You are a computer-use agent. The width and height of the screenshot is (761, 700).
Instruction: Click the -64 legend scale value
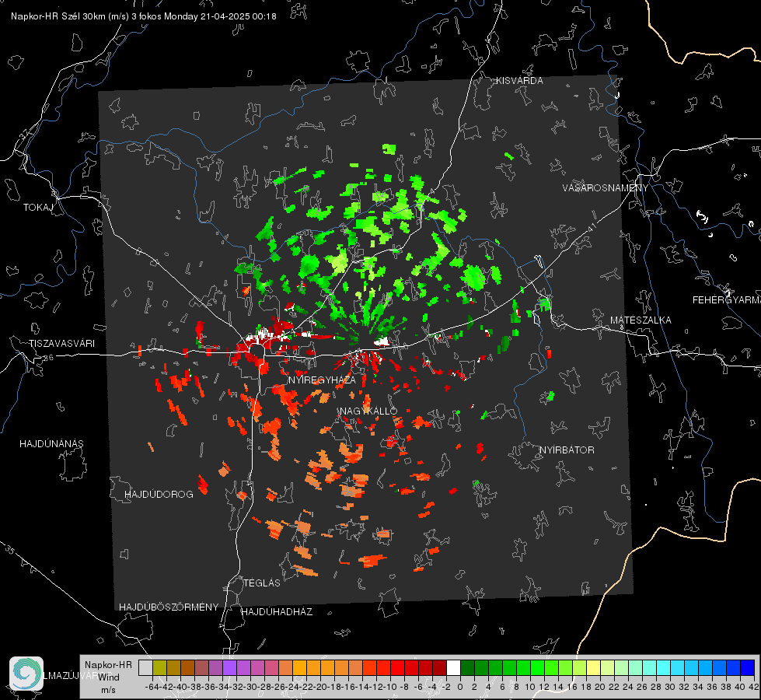click(x=152, y=687)
